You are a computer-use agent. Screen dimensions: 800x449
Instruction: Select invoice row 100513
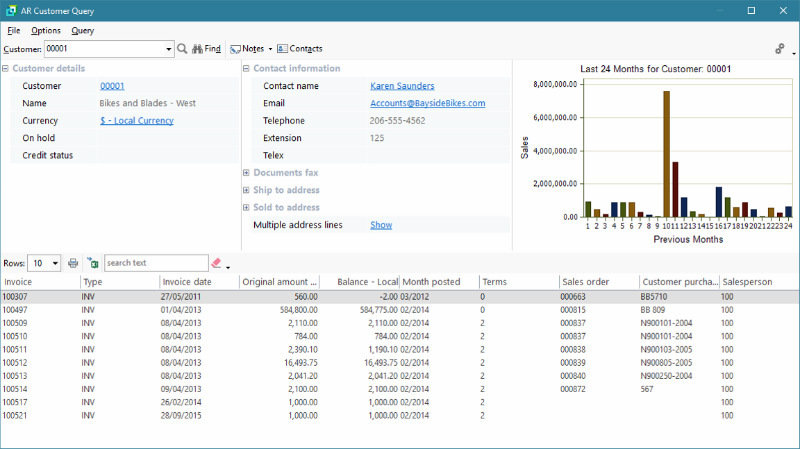point(400,376)
